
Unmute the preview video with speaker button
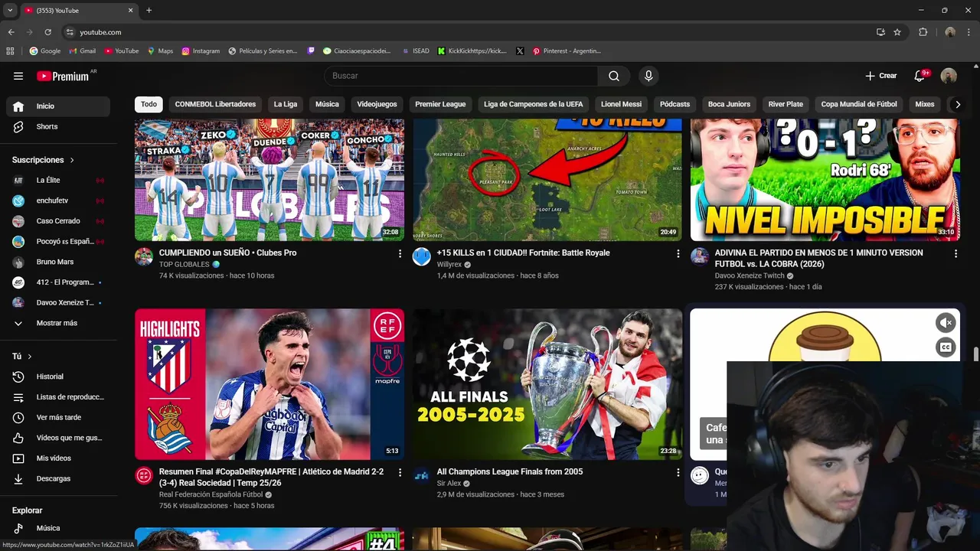[x=946, y=323]
